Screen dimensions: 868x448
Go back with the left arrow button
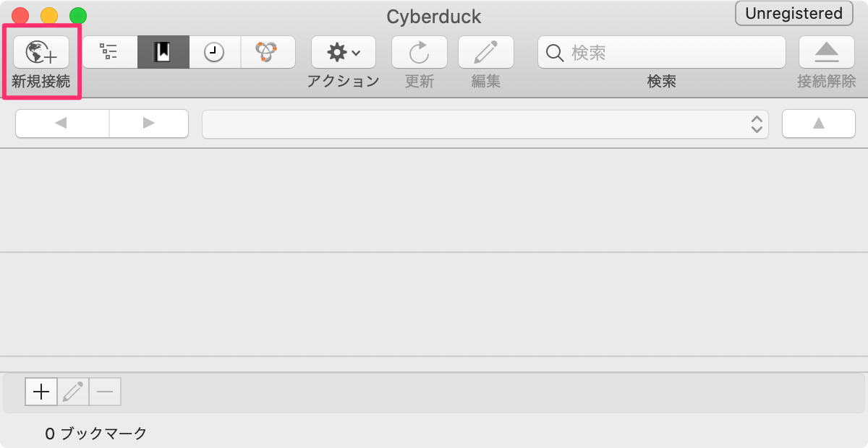click(x=62, y=124)
